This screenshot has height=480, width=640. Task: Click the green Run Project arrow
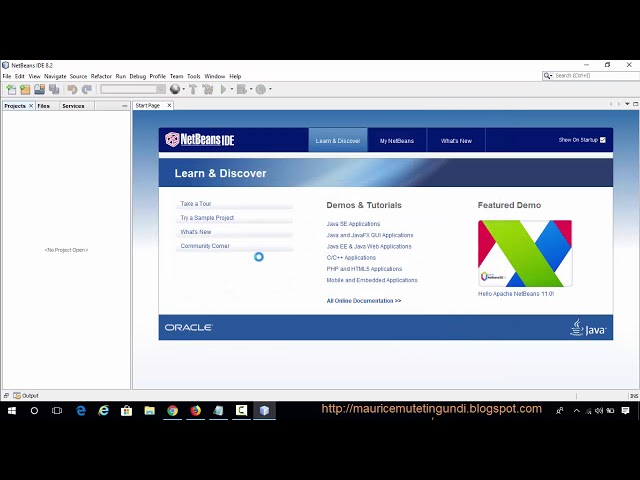(223, 89)
